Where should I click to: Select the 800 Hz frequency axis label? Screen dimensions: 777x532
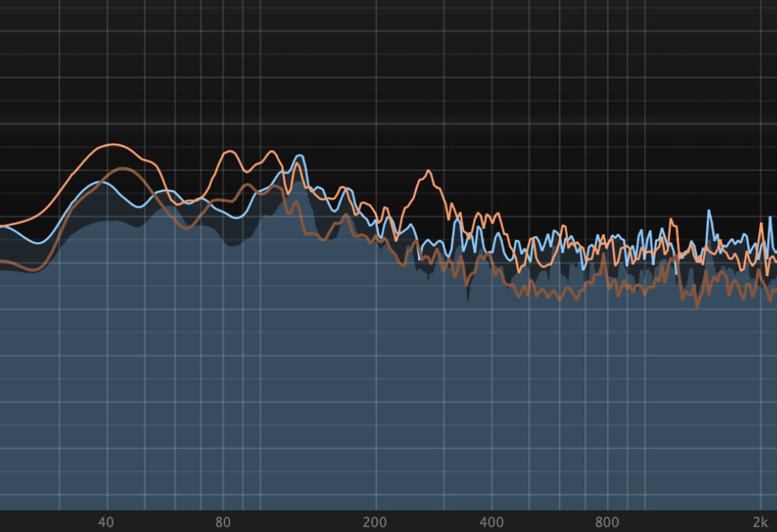pos(608,522)
